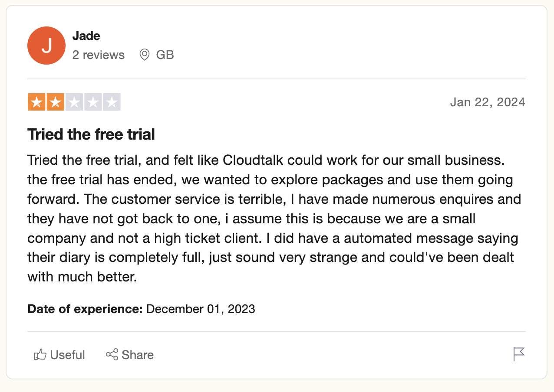
Task: Click the share network icon
Action: (112, 354)
